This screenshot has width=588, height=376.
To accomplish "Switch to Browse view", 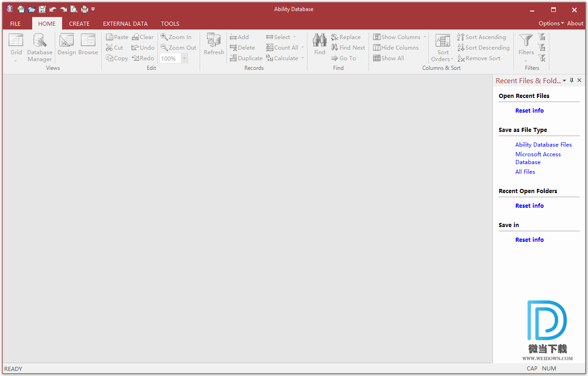I will [x=88, y=45].
